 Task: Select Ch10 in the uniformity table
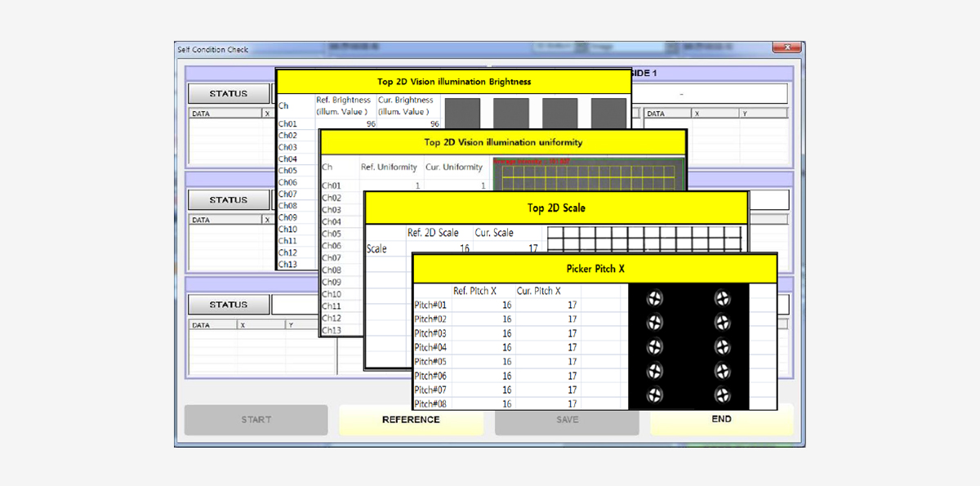pos(332,294)
